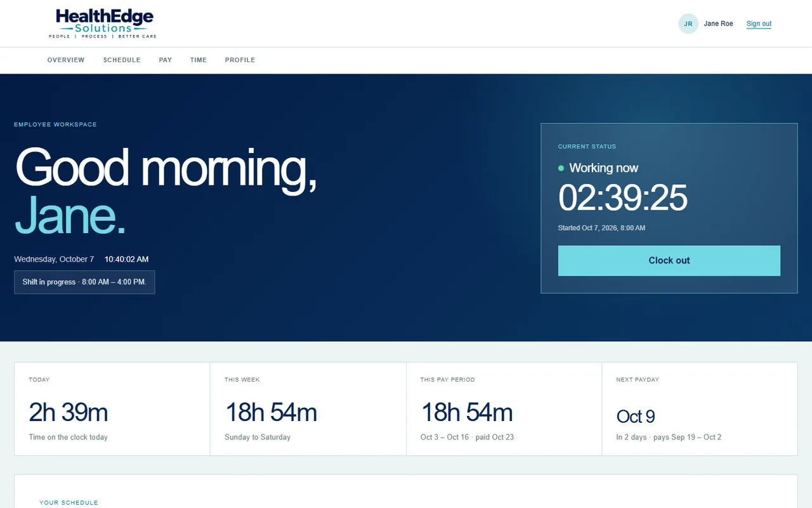Select the This Week hours card
812x508 pixels.
coord(308,409)
